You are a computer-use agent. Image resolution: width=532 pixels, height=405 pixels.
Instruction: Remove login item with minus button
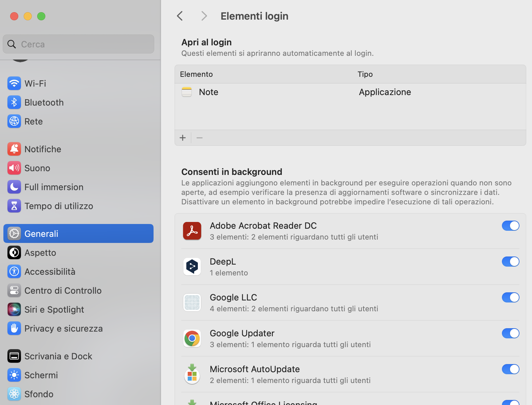200,138
